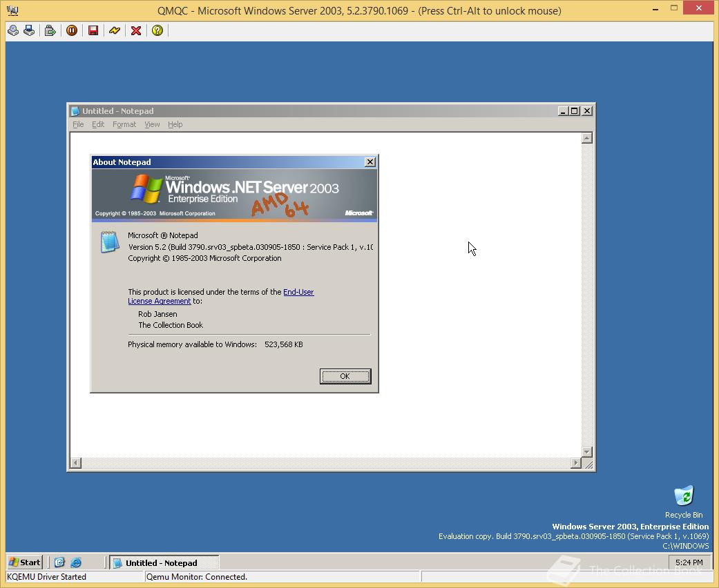The width and height of the screenshot is (719, 588).
Task: Open the Recycle Bin desktop icon
Action: click(x=684, y=502)
